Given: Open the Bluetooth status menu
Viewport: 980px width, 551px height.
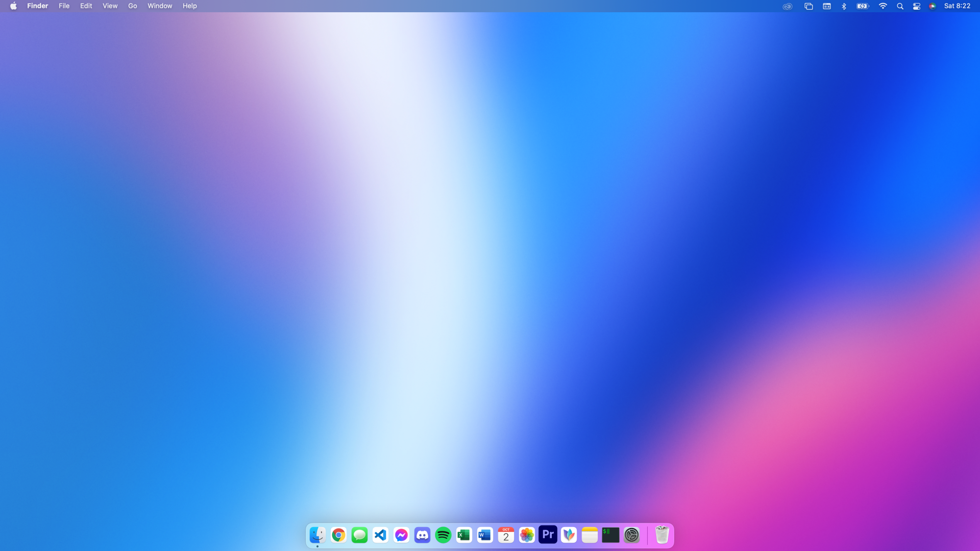Looking at the screenshot, I should point(844,6).
